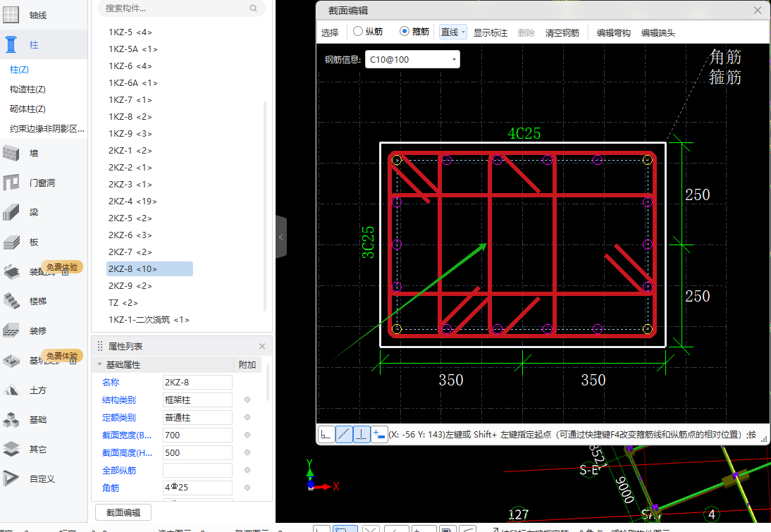771x532 pixels.
Task: Edit the 名称 field 2KZ-8
Action: 197,382
